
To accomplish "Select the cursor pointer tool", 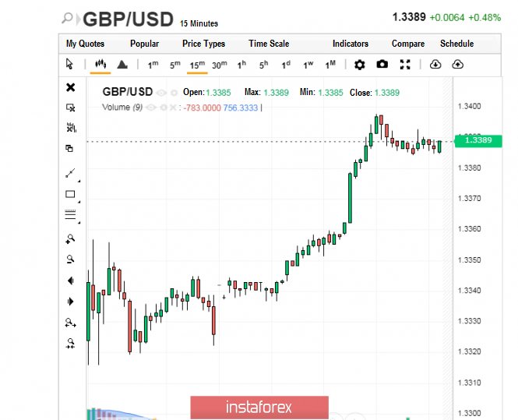I will (69, 64).
